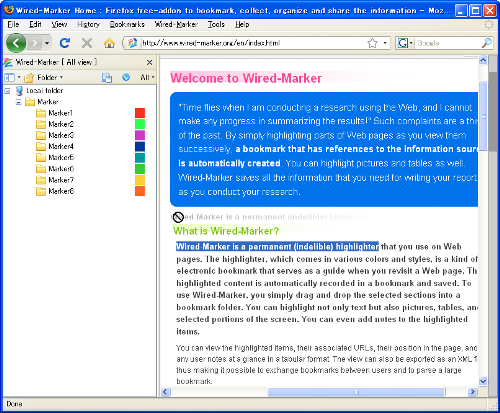Open the search engine selector dropdown arrow

coord(411,43)
